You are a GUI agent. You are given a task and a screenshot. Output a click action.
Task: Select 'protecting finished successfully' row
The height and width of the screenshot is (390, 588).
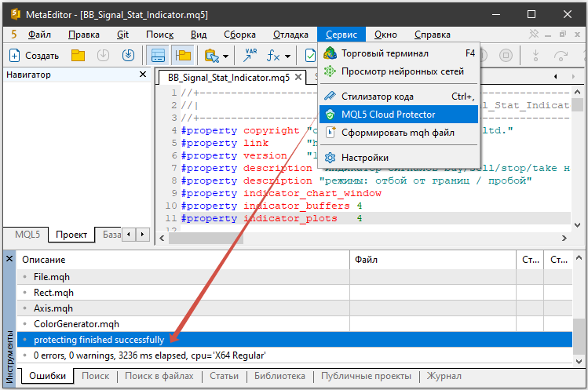(294, 340)
